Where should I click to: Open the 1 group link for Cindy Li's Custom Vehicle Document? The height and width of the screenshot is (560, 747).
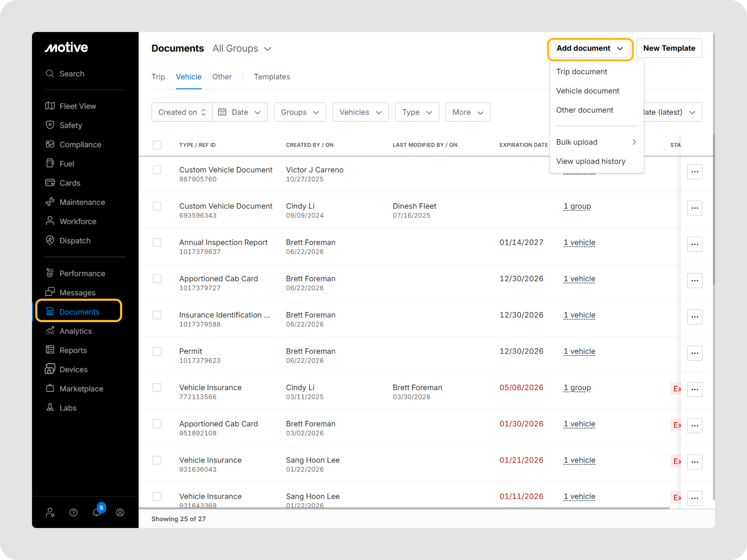click(x=577, y=206)
